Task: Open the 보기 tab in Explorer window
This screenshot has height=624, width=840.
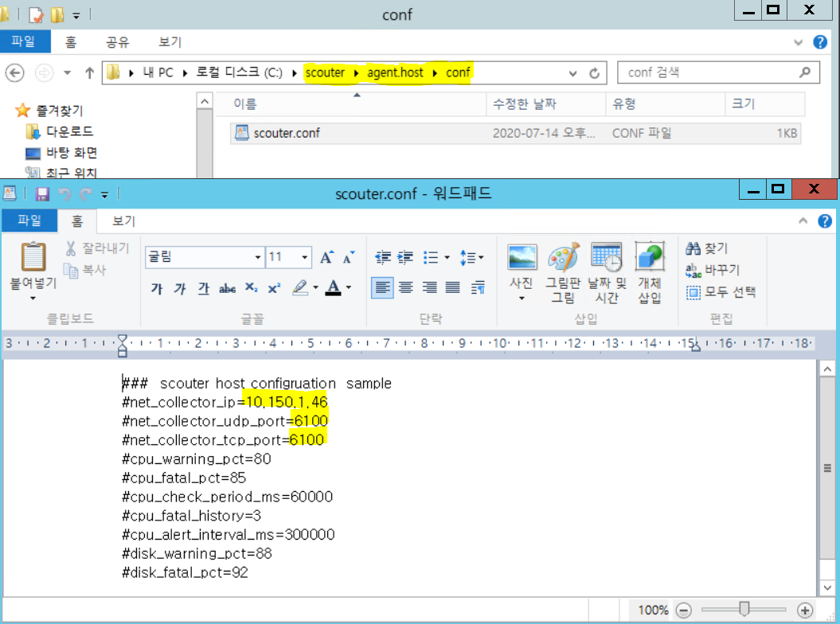Action: point(170,41)
